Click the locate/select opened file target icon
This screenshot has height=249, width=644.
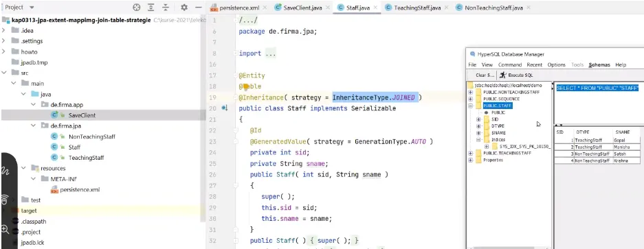coord(136,8)
